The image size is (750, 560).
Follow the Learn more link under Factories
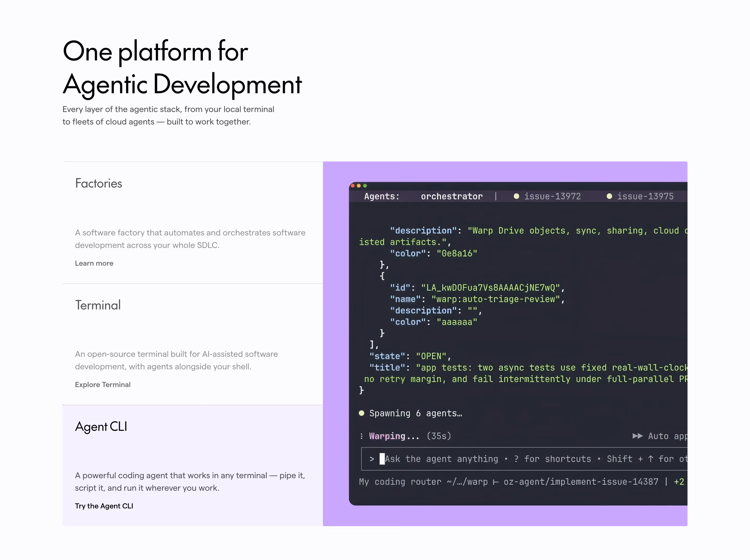(94, 263)
